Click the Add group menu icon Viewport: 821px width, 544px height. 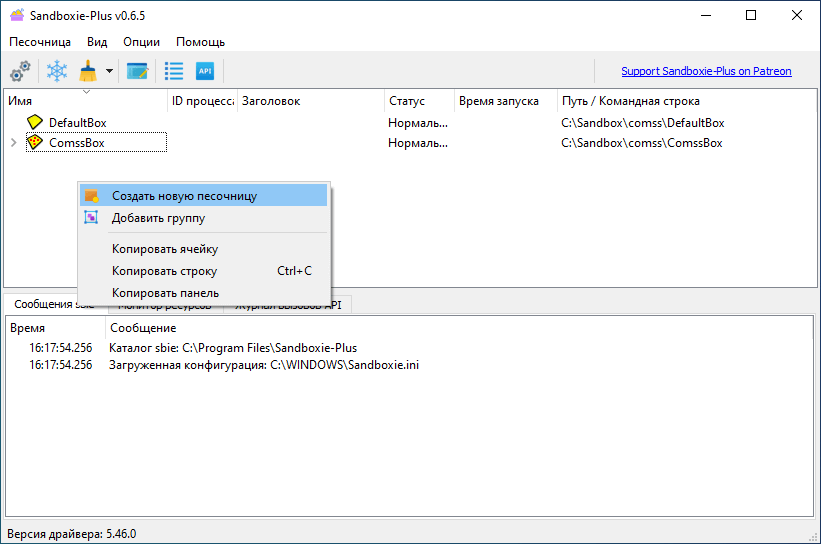[x=91, y=217]
